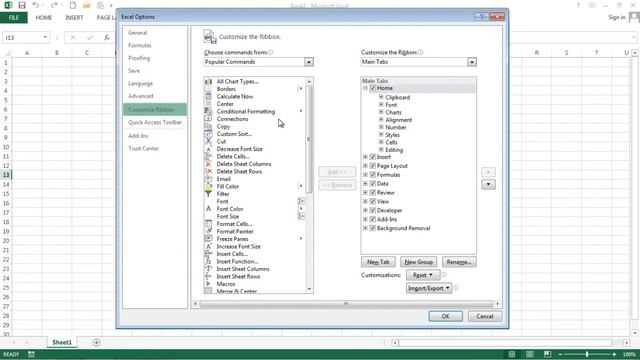Click the Cut scissors icon
640x360 pixels.
[x=208, y=141]
